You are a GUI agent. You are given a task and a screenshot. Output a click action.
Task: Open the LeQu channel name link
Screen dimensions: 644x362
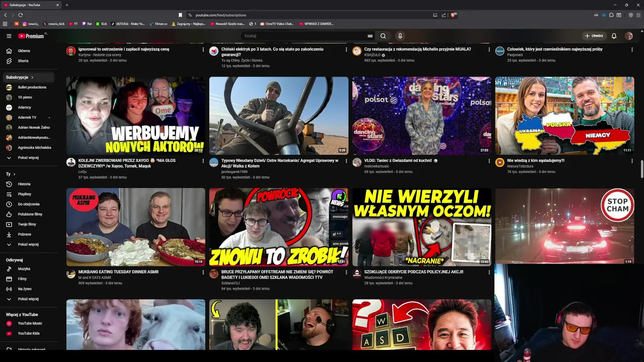pos(83,172)
